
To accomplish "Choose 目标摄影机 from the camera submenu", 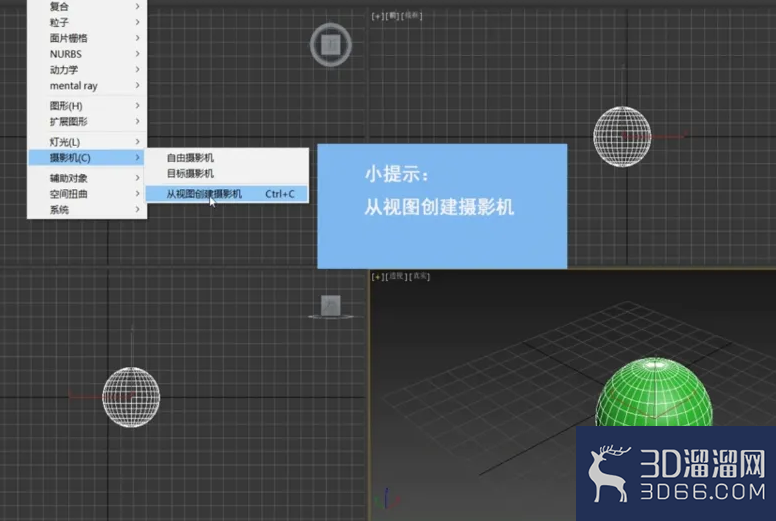I will click(227, 174).
